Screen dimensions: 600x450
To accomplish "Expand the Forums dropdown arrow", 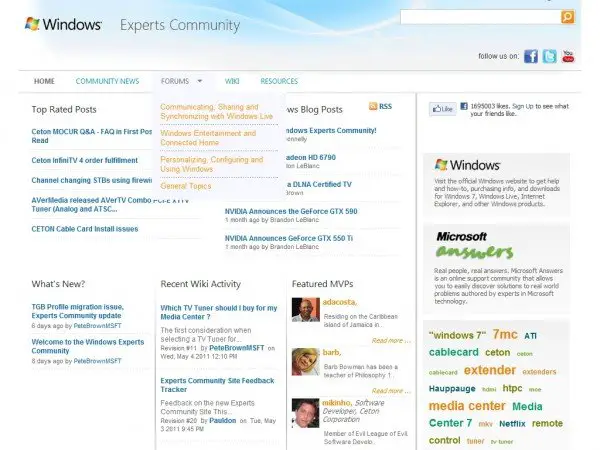I will [x=200, y=81].
